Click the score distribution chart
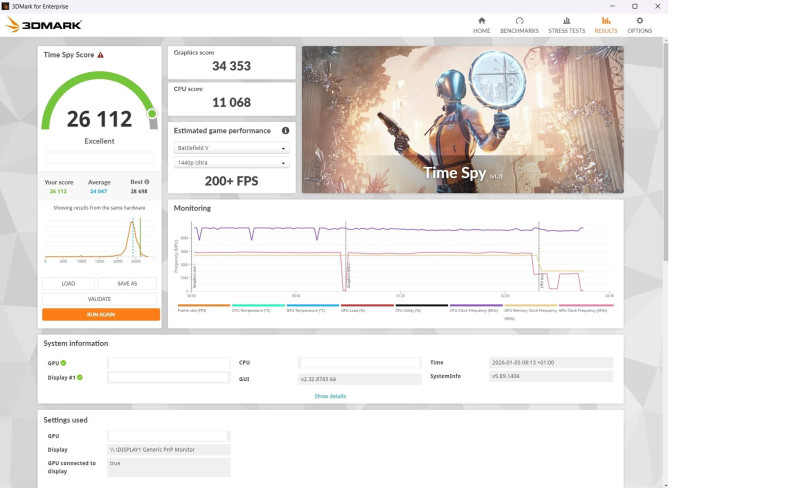Screen dimensions: 800x488 click(99, 239)
